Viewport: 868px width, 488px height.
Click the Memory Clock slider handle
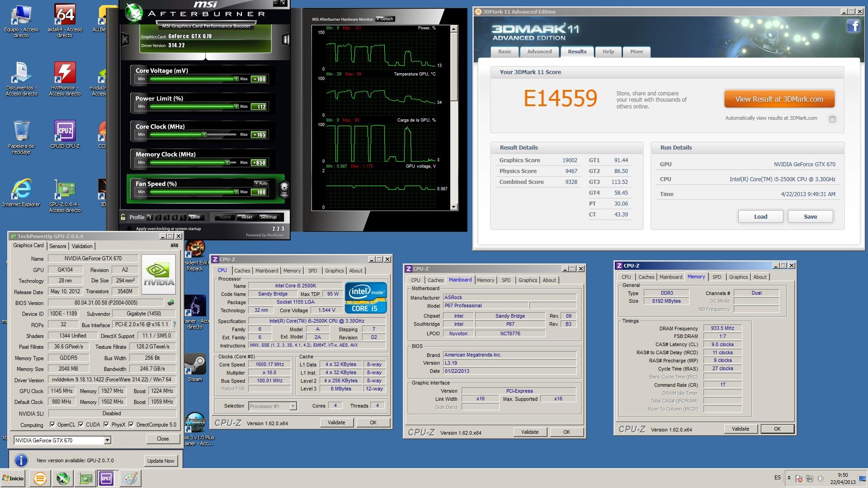pyautogui.click(x=227, y=162)
